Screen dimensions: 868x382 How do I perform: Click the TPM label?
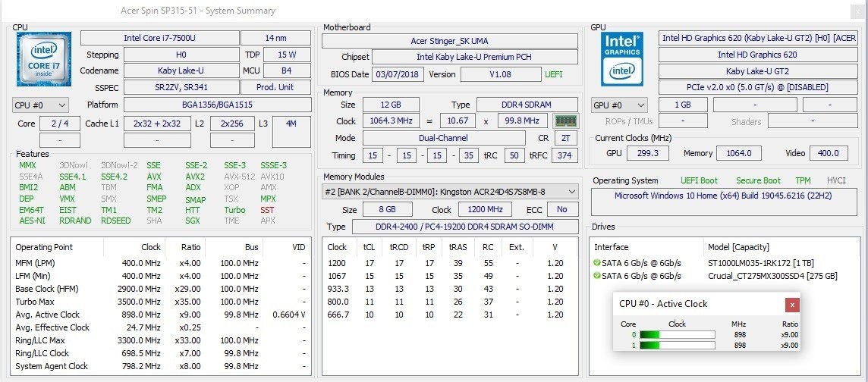803,181
